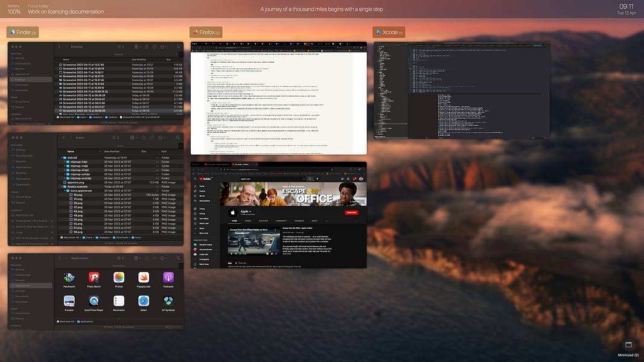This screenshot has height=362, width=644.
Task: Click the Apple channel avatar
Action: click(233, 212)
